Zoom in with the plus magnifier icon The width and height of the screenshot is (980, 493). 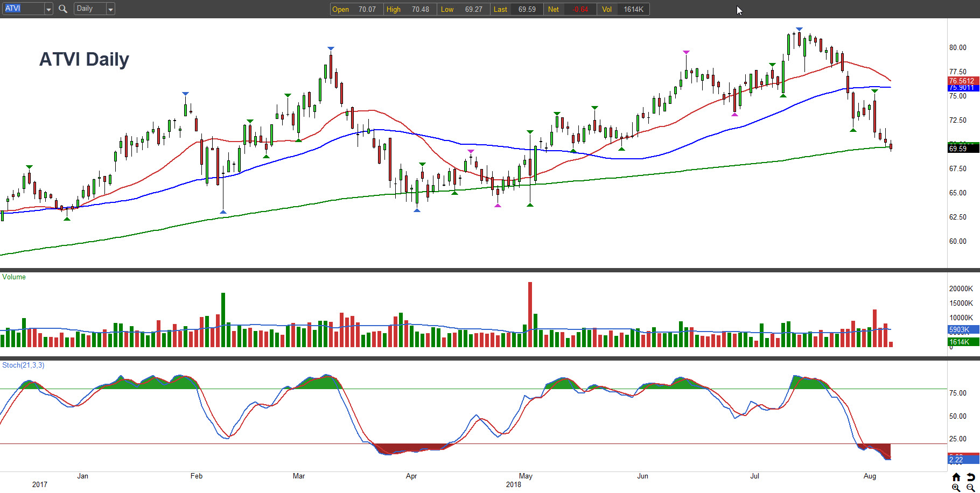coord(956,487)
